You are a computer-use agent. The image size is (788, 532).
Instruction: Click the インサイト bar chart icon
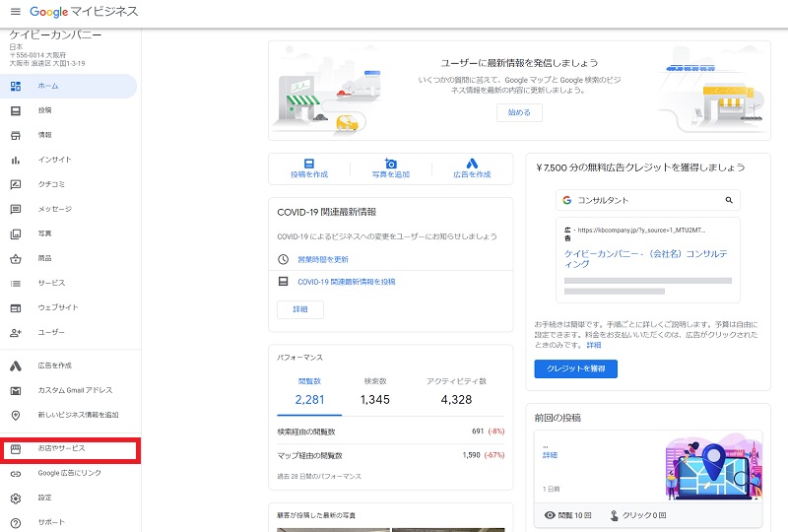click(x=16, y=160)
